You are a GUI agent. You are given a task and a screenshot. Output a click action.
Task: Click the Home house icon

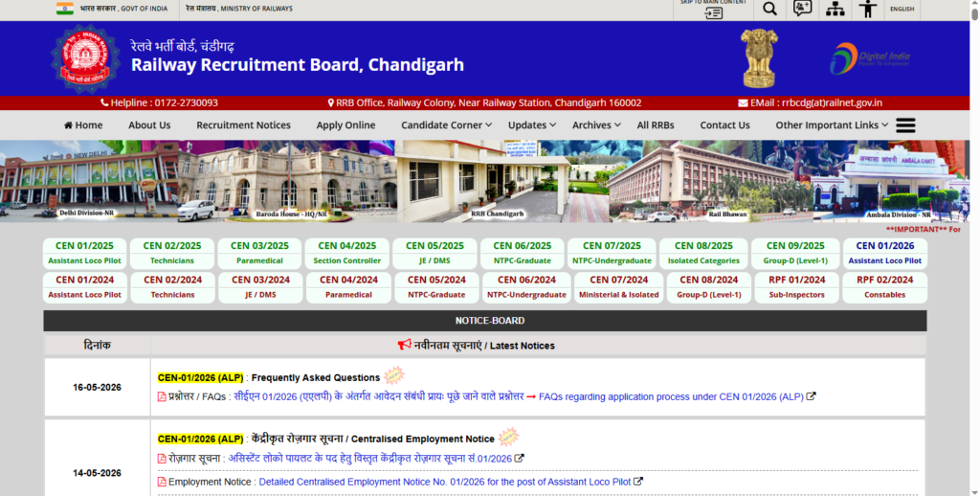[68, 125]
